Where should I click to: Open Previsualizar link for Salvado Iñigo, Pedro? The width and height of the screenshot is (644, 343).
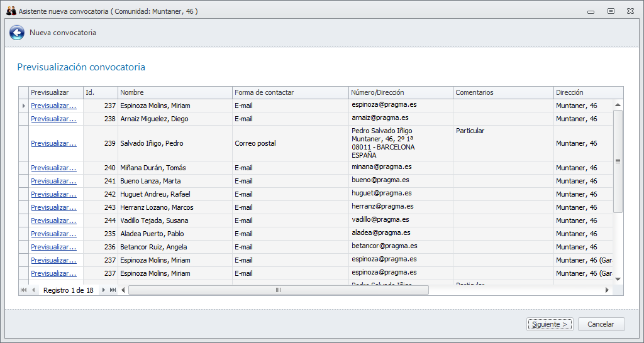pyautogui.click(x=53, y=143)
